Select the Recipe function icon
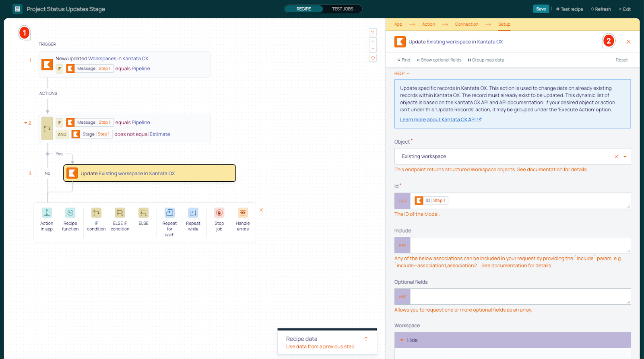This screenshot has width=644, height=359. (70, 213)
